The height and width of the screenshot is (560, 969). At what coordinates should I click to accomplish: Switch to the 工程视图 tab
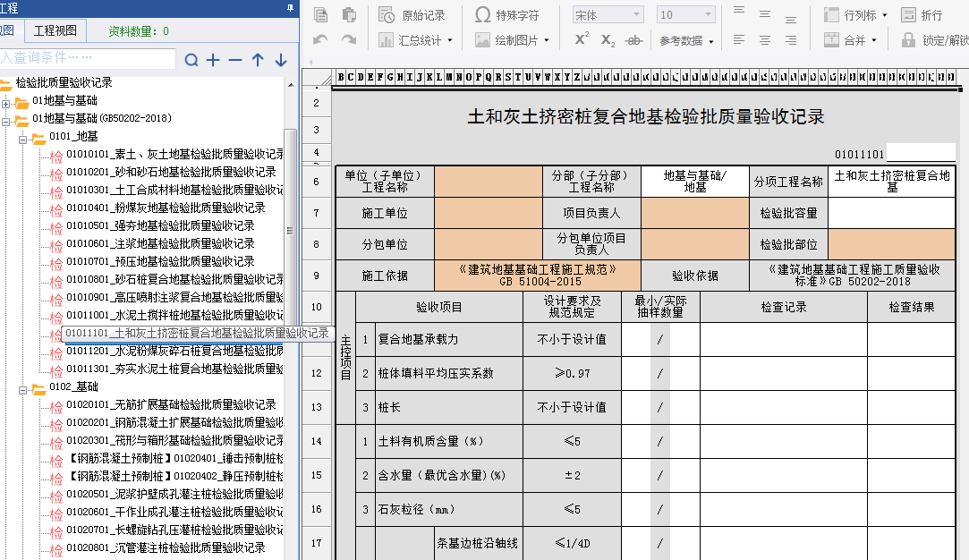[55, 31]
